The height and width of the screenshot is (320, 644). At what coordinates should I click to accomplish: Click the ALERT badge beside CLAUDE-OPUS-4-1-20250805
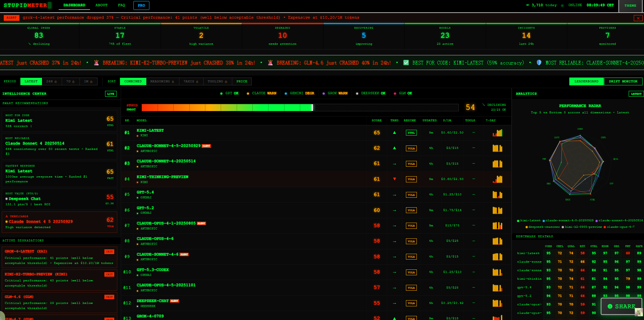(201, 223)
